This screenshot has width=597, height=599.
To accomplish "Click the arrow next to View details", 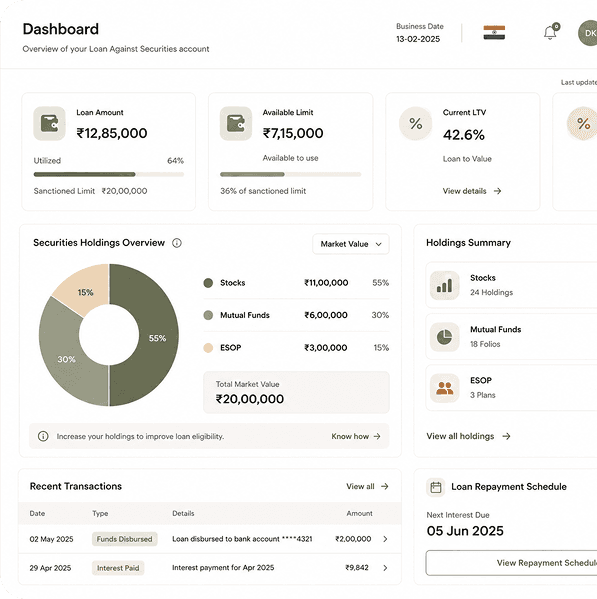I will click(497, 191).
